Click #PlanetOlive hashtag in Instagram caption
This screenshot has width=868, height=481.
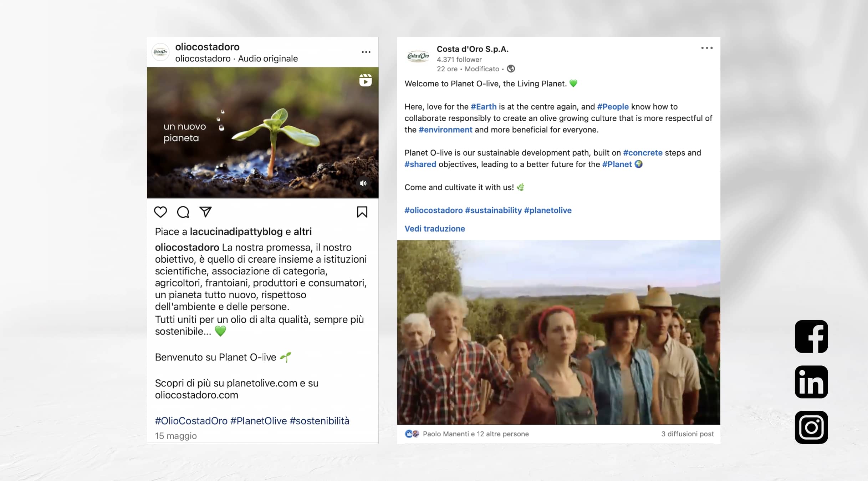pyautogui.click(x=259, y=421)
